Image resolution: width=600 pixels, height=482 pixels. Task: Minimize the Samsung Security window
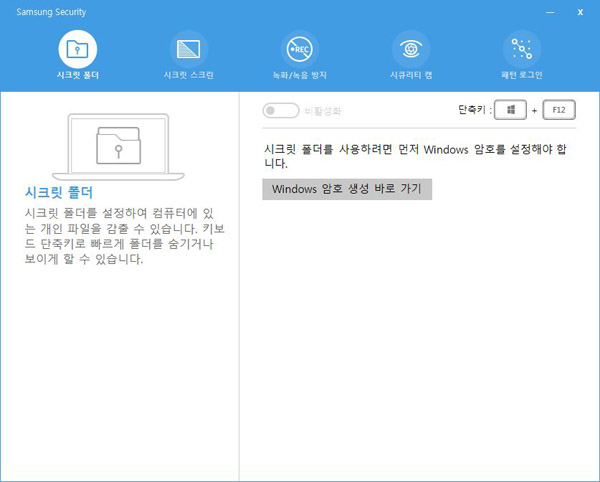point(550,12)
